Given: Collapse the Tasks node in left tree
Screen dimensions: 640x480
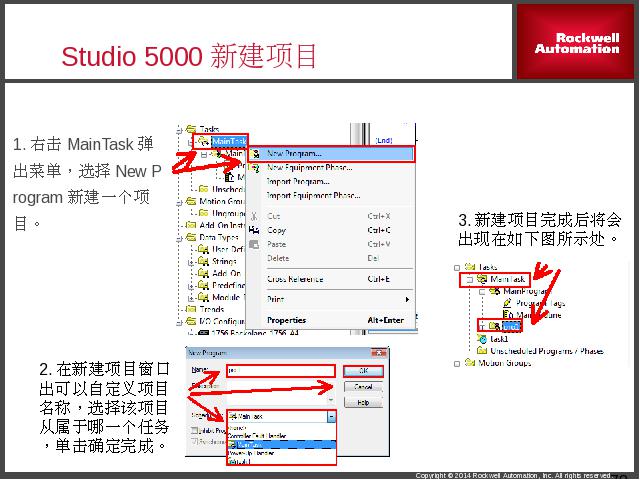Looking at the screenshot, I should (x=179, y=130).
